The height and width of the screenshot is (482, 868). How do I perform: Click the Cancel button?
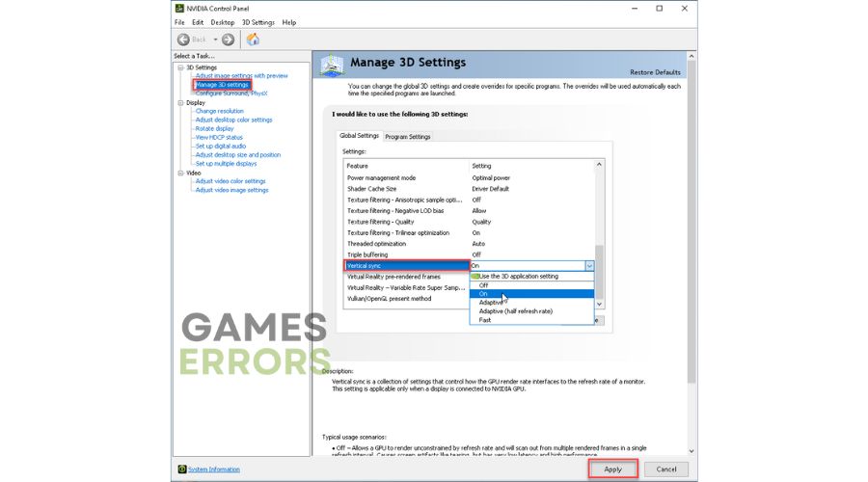click(x=666, y=469)
